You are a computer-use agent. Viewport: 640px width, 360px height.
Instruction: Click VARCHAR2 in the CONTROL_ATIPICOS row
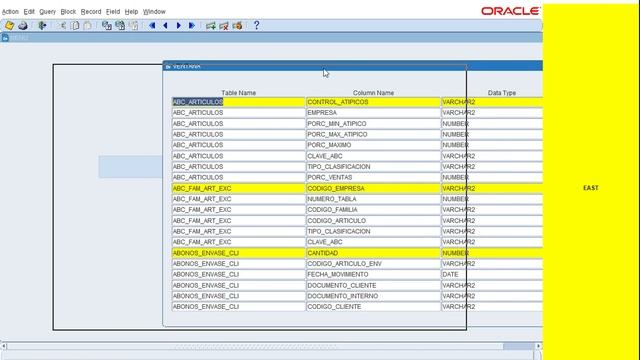pyautogui.click(x=492, y=102)
